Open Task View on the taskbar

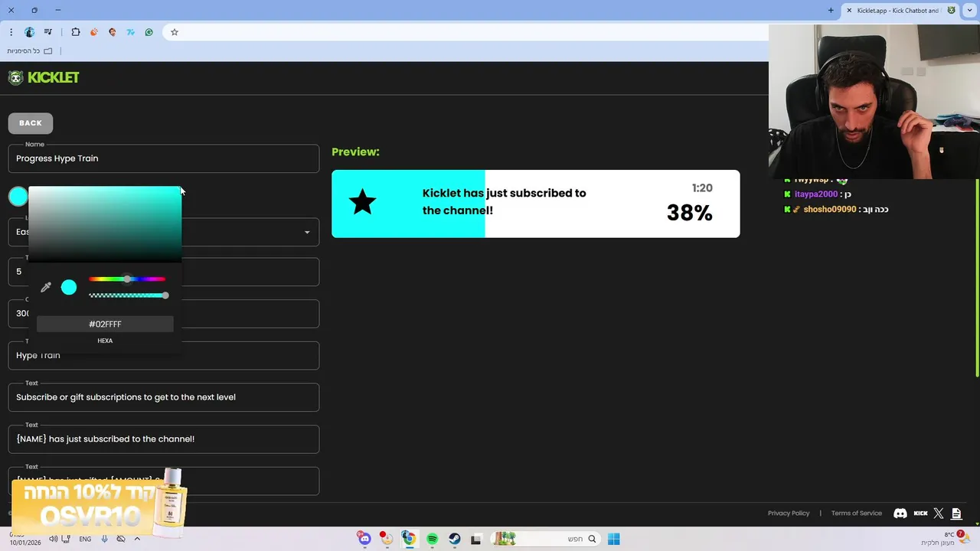[x=476, y=539]
